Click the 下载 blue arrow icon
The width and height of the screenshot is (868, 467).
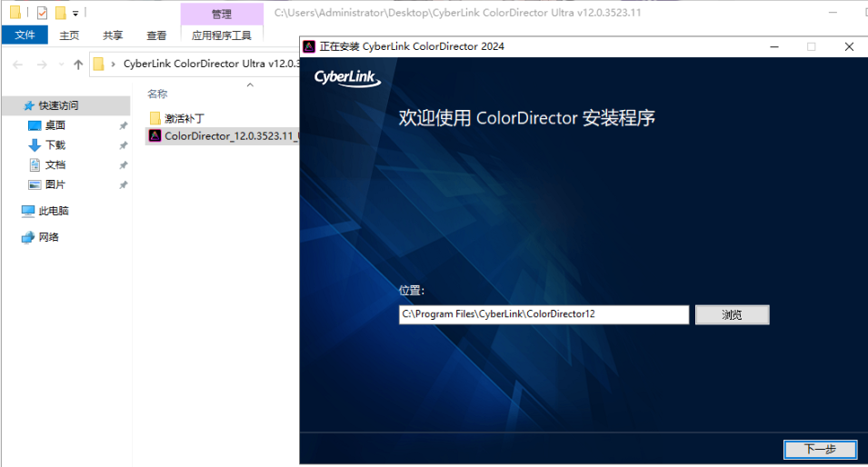pos(35,145)
